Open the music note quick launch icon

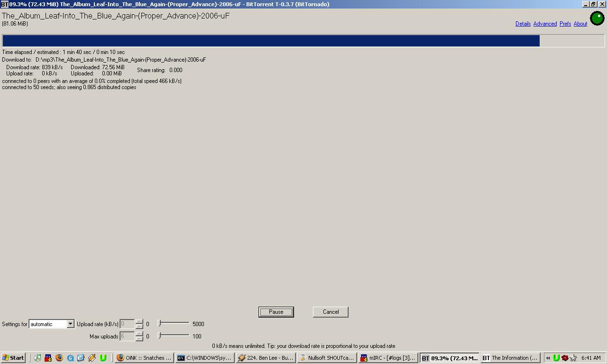point(37,358)
